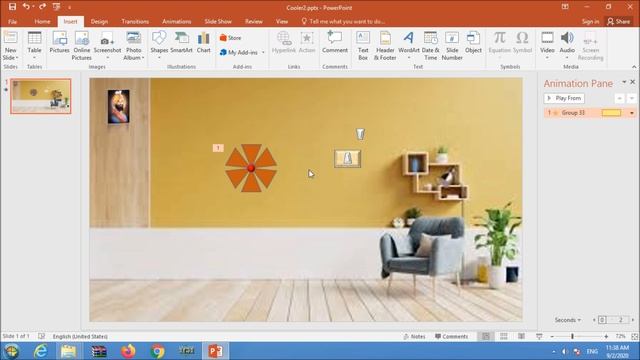This screenshot has height=360, width=640.
Task: Open Seconds timeline zoom dropdown
Action: tap(567, 320)
